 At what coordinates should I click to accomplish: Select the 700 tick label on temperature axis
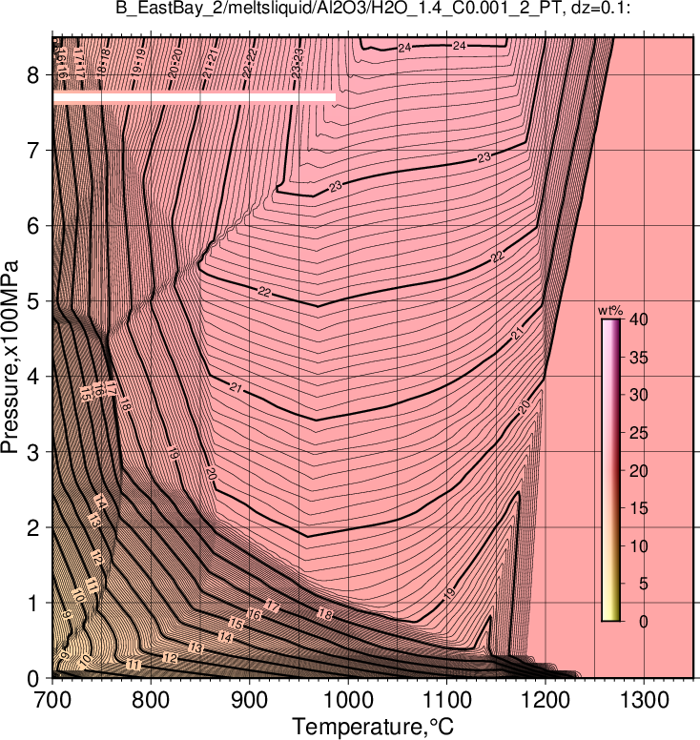pyautogui.click(x=52, y=700)
